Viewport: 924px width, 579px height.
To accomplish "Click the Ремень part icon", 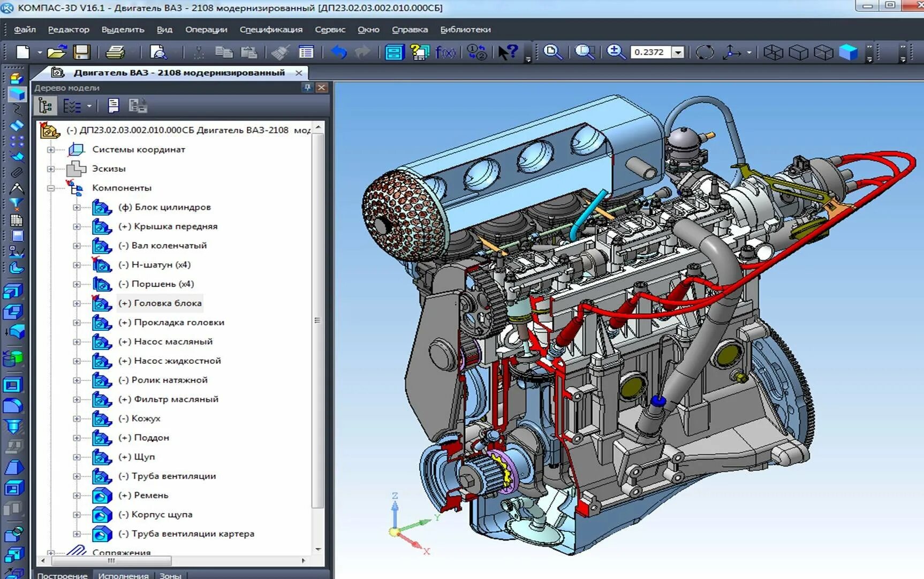I will 102,496.
